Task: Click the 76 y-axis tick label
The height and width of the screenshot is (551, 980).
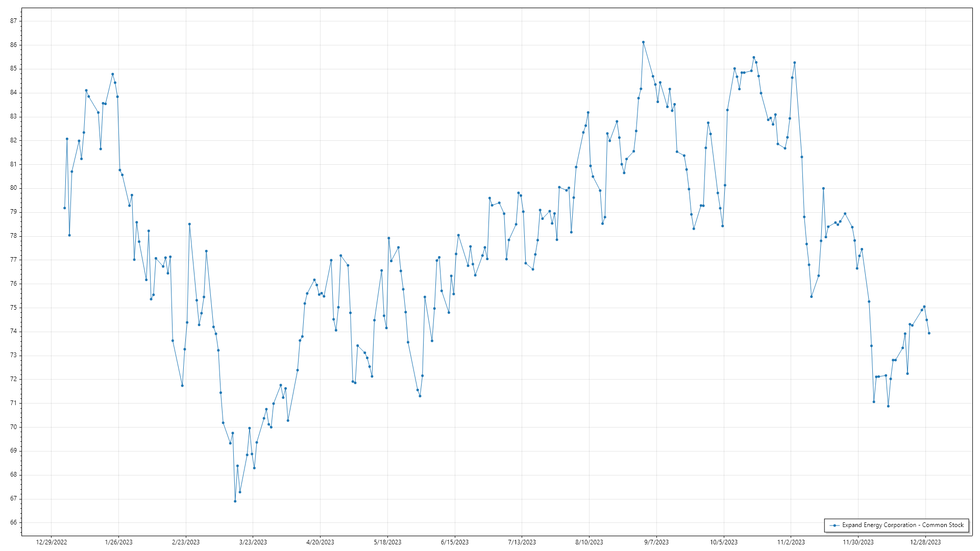Action: click(13, 284)
